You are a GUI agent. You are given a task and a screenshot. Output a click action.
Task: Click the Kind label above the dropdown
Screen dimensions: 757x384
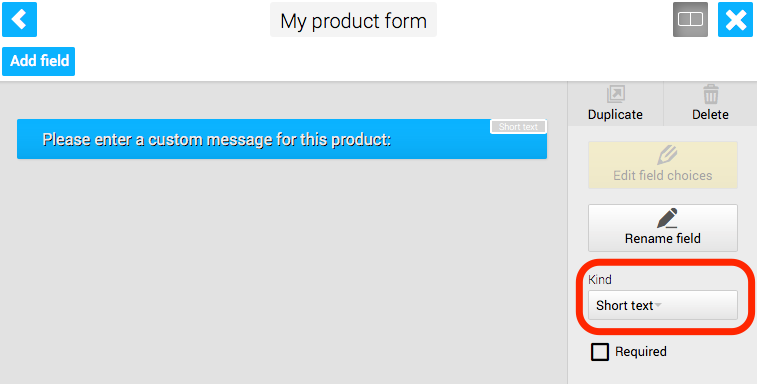point(600,280)
